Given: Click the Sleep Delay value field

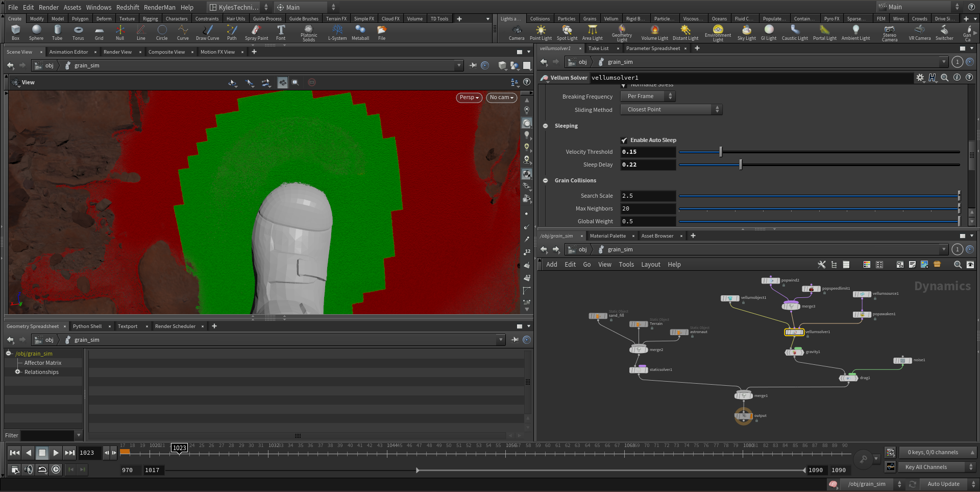Looking at the screenshot, I should [647, 165].
